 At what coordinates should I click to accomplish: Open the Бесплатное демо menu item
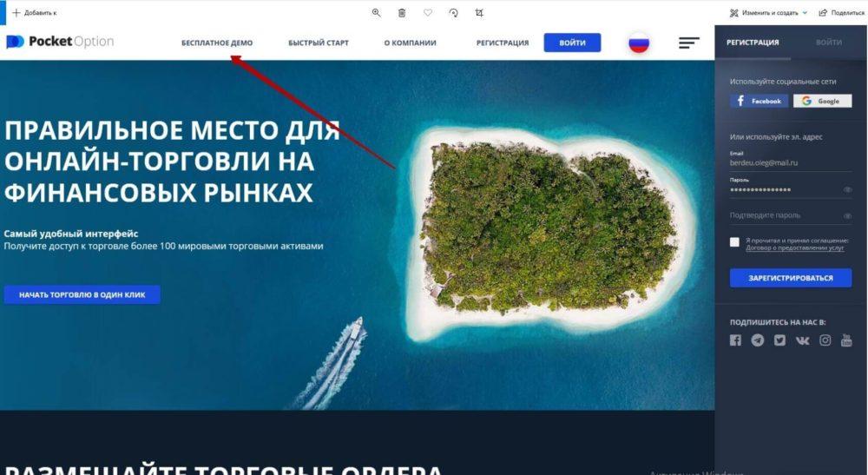(217, 43)
